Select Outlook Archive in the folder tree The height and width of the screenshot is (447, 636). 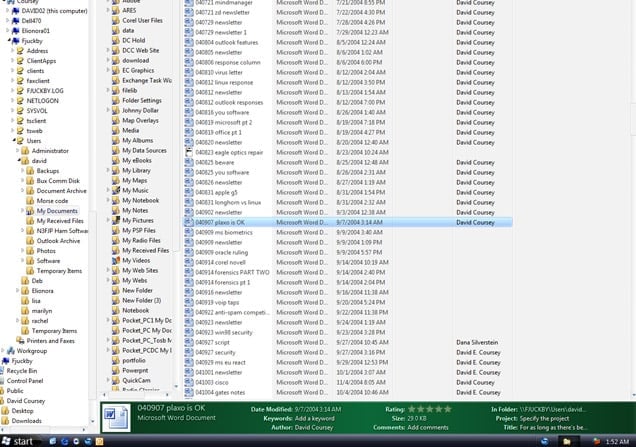click(58, 241)
